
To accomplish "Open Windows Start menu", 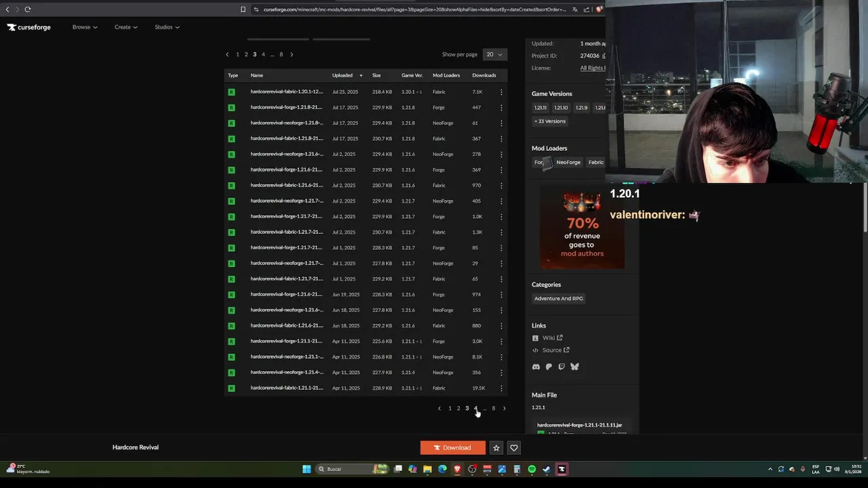I will point(307,469).
